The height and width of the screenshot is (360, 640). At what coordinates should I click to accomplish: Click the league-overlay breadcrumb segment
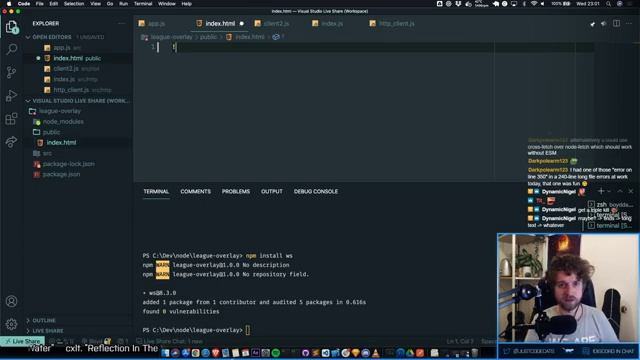click(x=171, y=37)
